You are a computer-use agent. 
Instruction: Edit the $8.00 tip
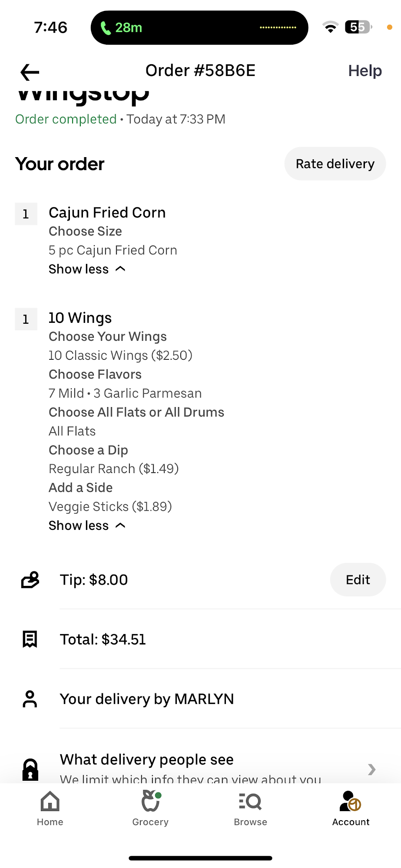[358, 580]
